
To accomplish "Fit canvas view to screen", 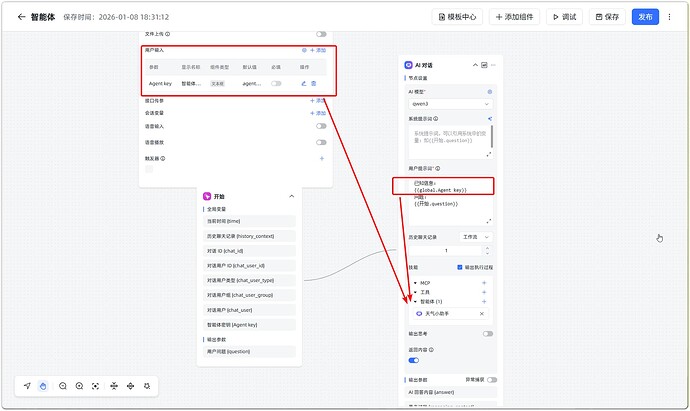I will click(x=96, y=385).
